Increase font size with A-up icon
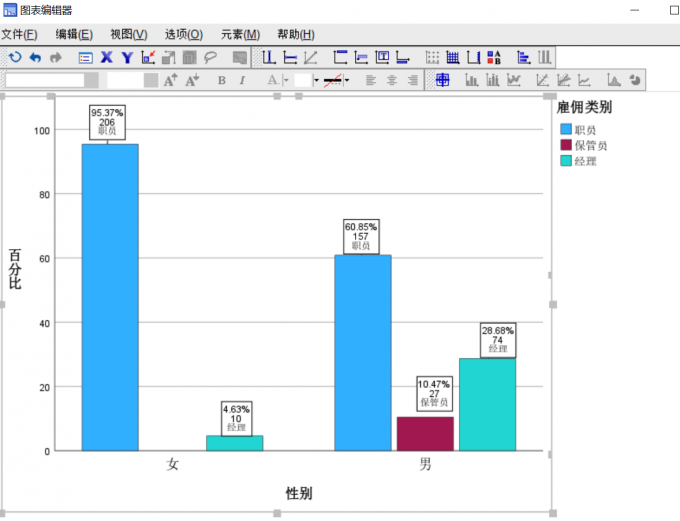Viewport: 680px width, 521px height. click(x=170, y=80)
